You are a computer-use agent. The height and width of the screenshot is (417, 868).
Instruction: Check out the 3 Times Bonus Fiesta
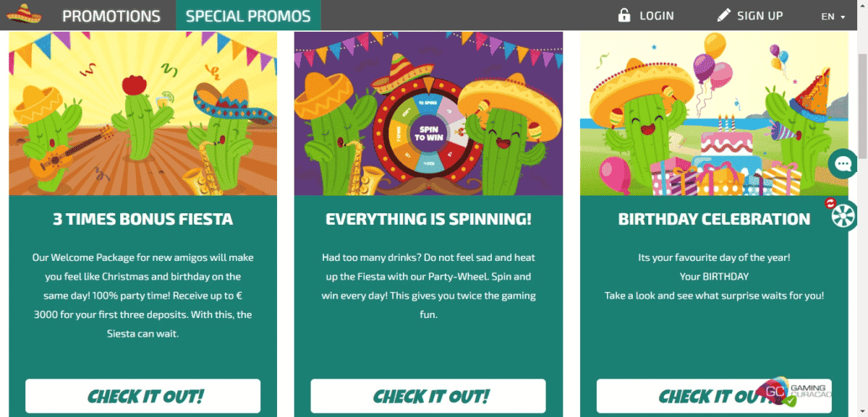coord(143,396)
